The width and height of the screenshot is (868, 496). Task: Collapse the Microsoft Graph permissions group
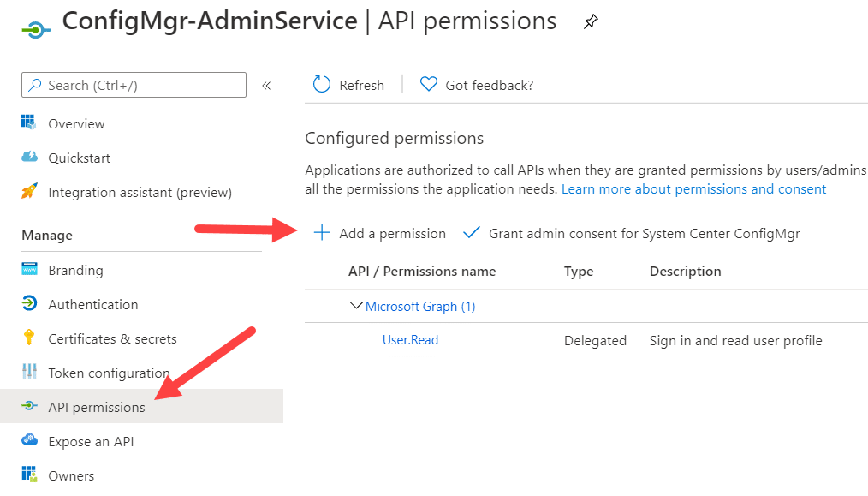click(x=356, y=306)
